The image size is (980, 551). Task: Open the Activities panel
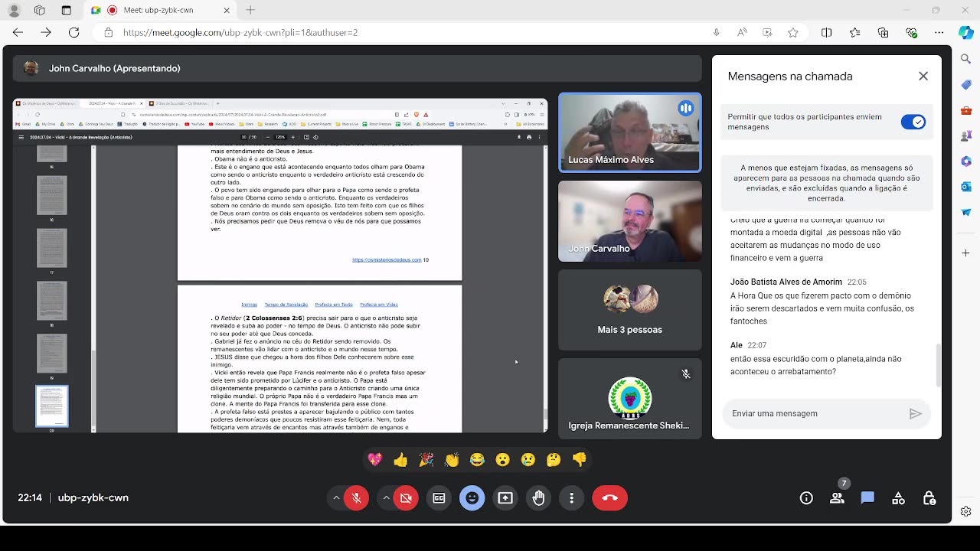point(898,498)
